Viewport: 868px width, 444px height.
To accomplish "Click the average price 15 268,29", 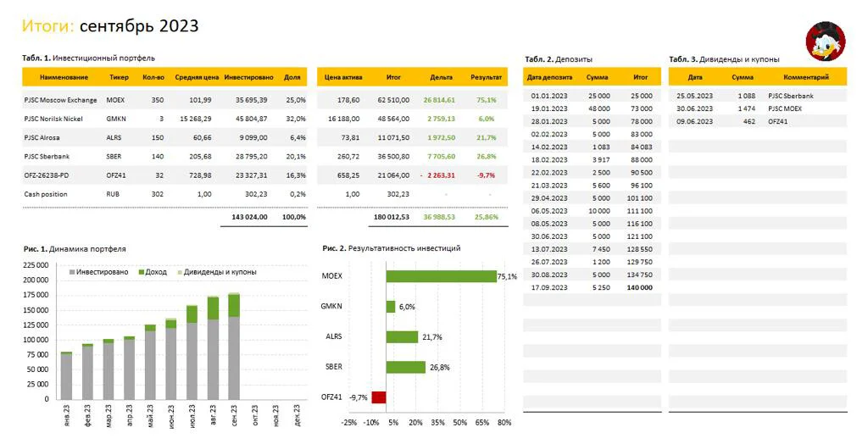I will point(196,119).
